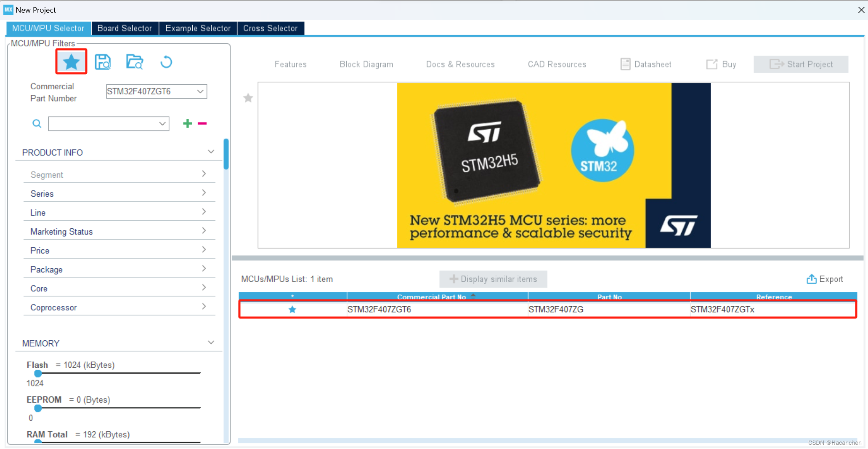Click the Buy button label
The height and width of the screenshot is (449, 868).
(729, 64)
